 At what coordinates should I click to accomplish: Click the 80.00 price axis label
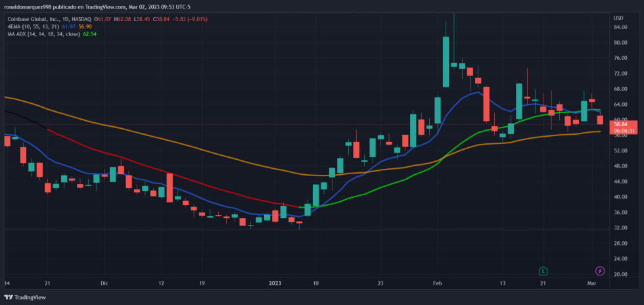620,43
